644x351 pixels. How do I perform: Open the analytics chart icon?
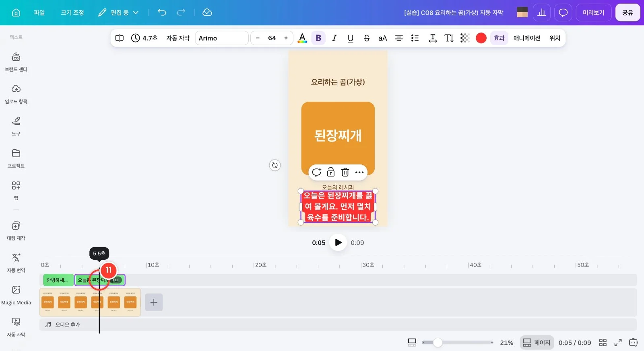pyautogui.click(x=542, y=12)
